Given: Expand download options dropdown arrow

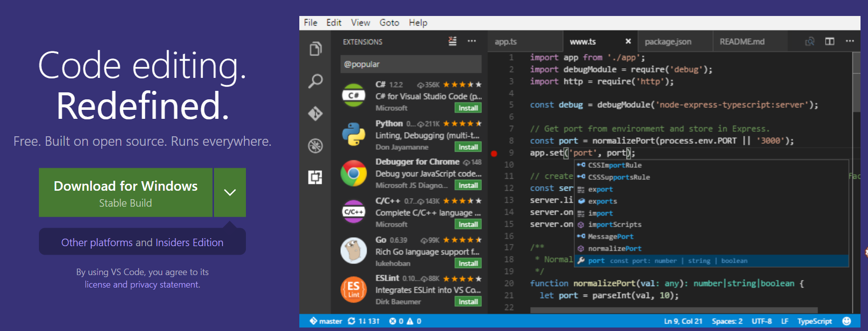Looking at the screenshot, I should (230, 192).
